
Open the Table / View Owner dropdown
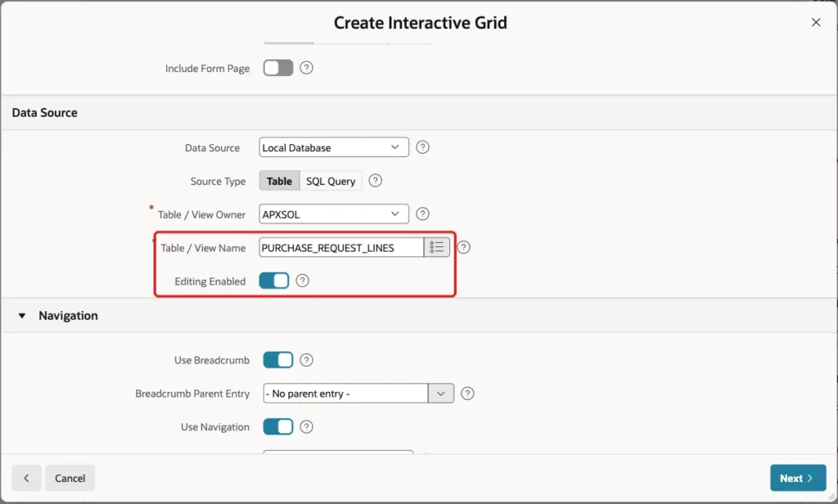[x=334, y=214]
